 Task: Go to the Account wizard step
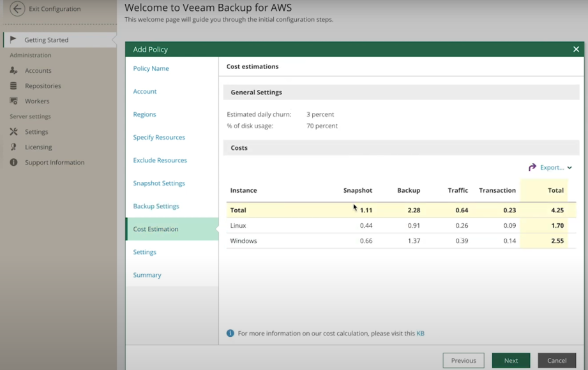coord(145,91)
